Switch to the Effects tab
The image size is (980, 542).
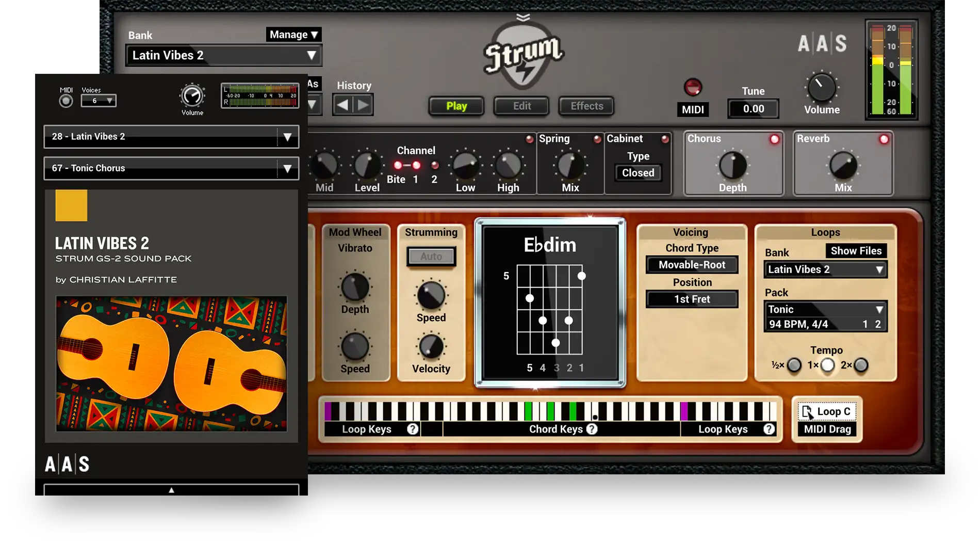pos(586,106)
